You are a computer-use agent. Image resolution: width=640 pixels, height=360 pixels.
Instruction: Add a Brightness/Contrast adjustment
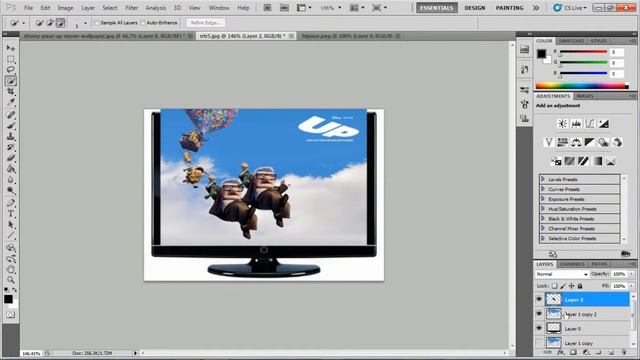562,124
